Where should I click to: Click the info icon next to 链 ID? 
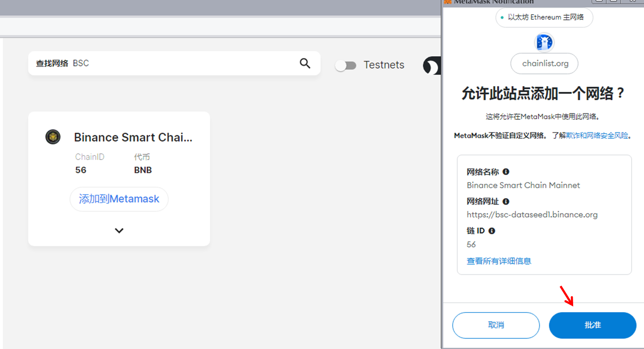(x=492, y=231)
